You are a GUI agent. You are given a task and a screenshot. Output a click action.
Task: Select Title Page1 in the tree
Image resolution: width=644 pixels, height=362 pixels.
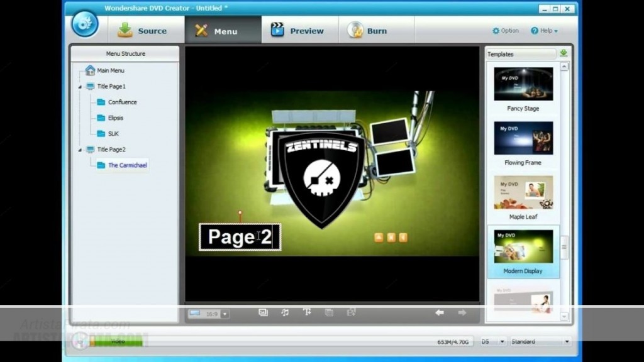coord(111,87)
